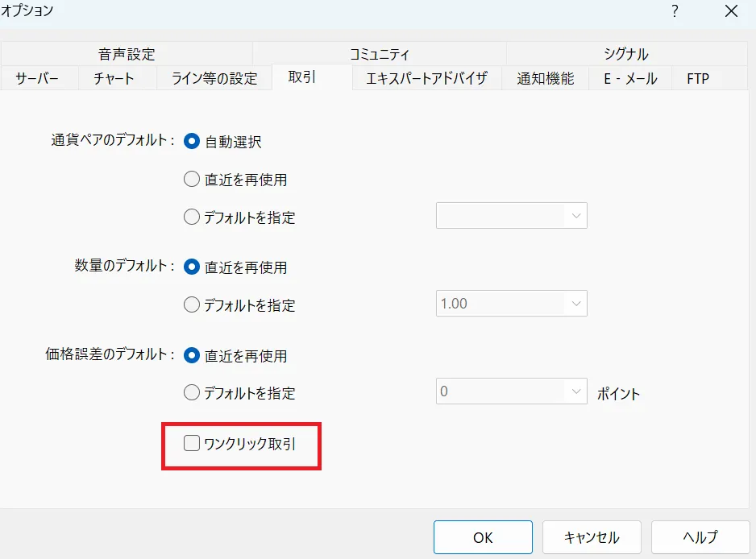Open the シグナル tab
Screen dimensions: 756x559
point(626,54)
